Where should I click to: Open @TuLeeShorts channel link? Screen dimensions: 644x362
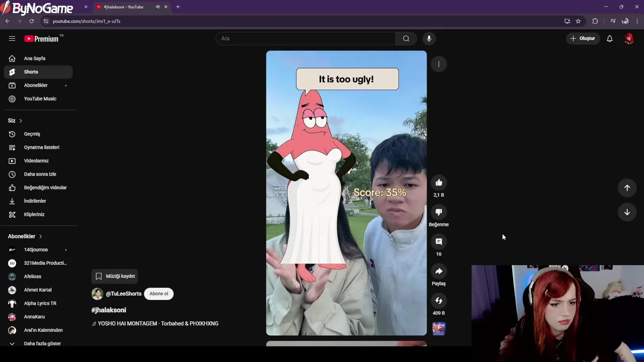coord(123,294)
